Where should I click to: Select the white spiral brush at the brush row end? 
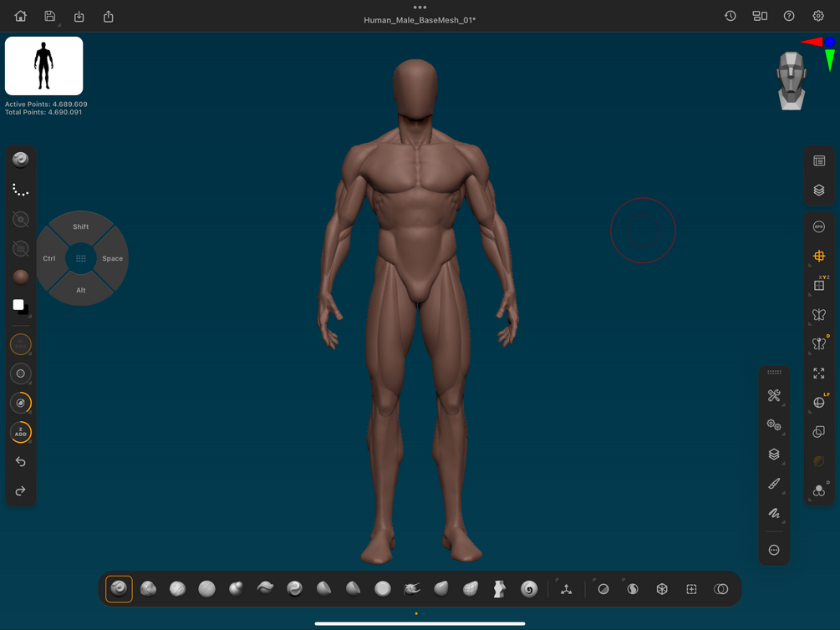(529, 589)
